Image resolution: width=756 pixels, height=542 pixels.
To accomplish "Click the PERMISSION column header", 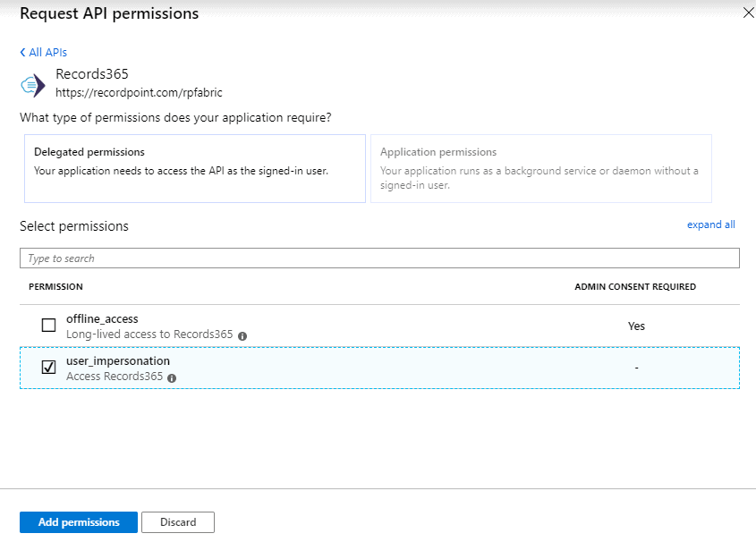I will point(55,287).
